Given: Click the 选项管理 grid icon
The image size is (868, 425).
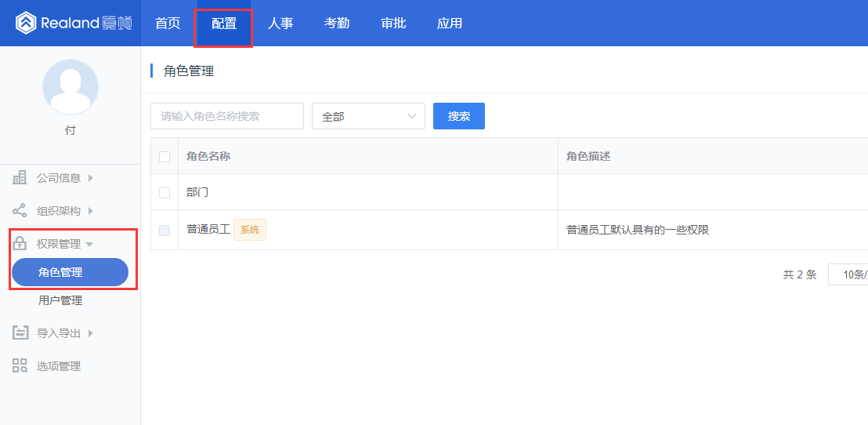Looking at the screenshot, I should [x=20, y=366].
